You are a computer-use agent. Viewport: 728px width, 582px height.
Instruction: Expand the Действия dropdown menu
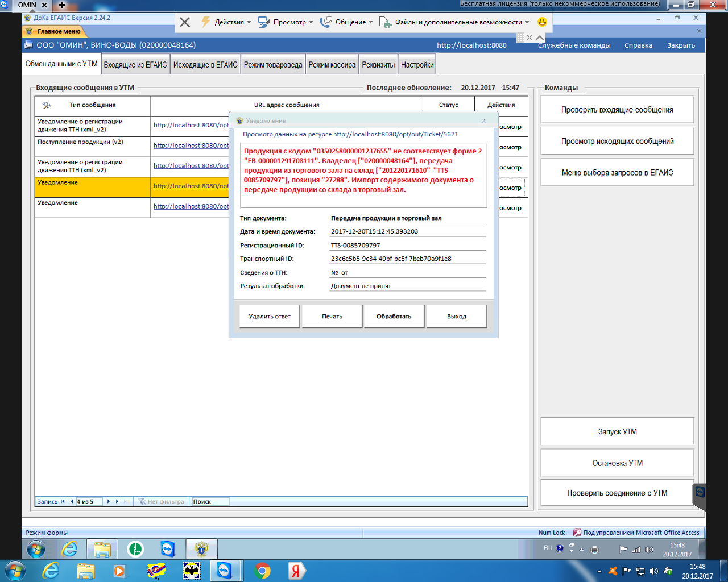226,22
